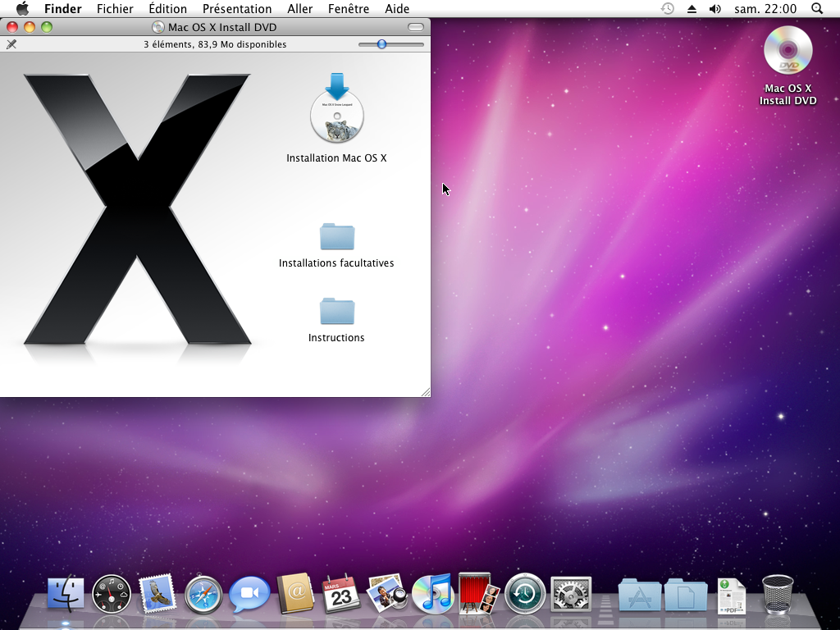Click the Finder window resize corner handle
Image resolution: width=840 pixels, height=630 pixels.
(425, 392)
